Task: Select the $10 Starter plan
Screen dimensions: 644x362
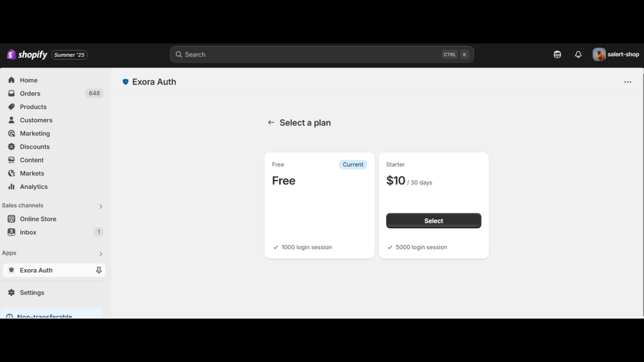Action: [x=433, y=220]
